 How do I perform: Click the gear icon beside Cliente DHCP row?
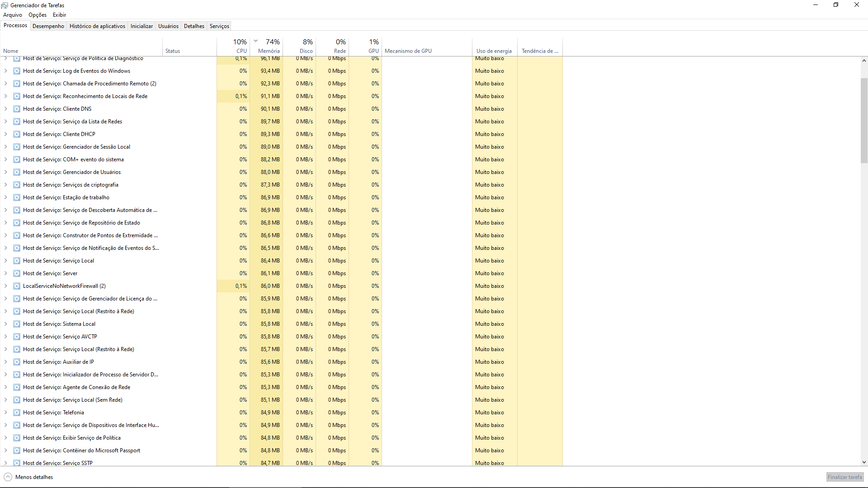pyautogui.click(x=17, y=134)
